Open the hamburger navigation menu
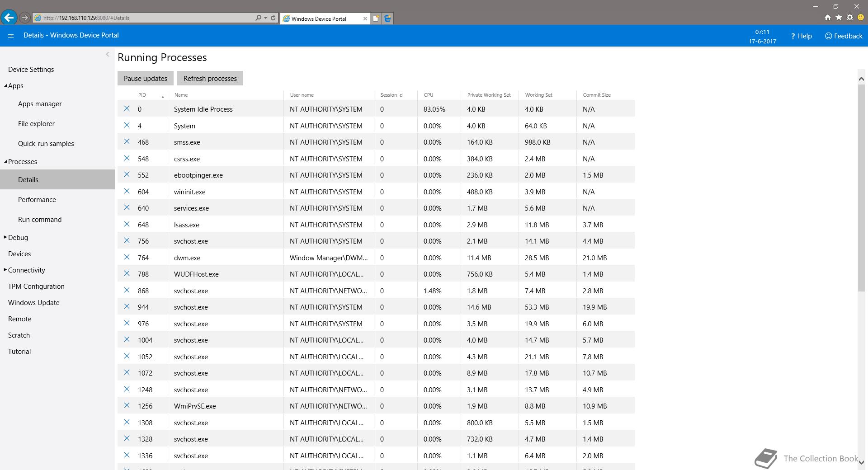The height and width of the screenshot is (470, 868). coord(11,36)
